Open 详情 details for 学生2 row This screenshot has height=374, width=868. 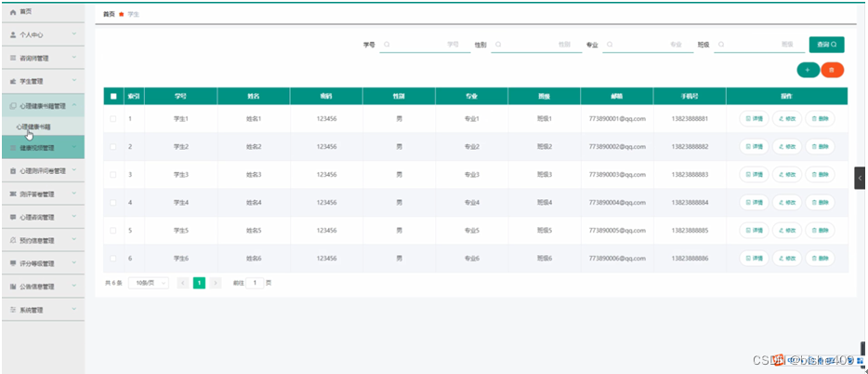coord(754,147)
